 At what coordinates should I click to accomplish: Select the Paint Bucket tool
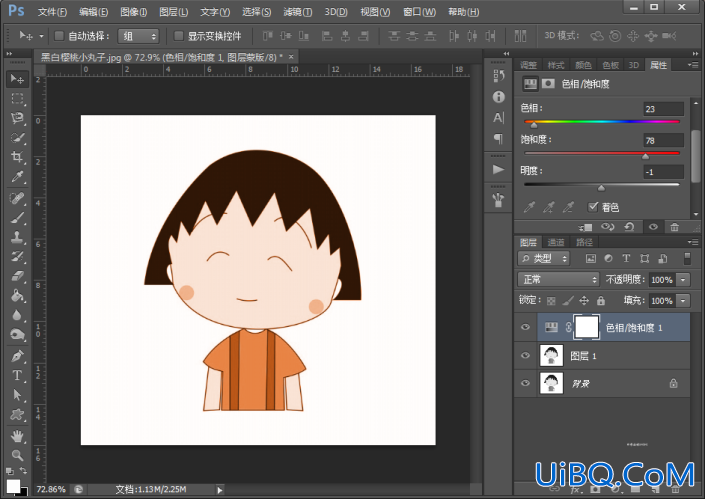[17, 296]
